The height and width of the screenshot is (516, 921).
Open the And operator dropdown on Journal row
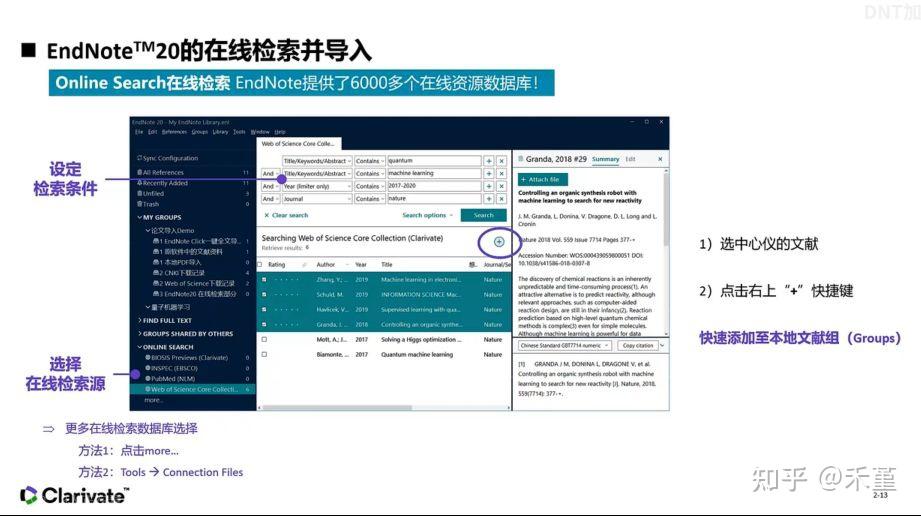point(270,199)
